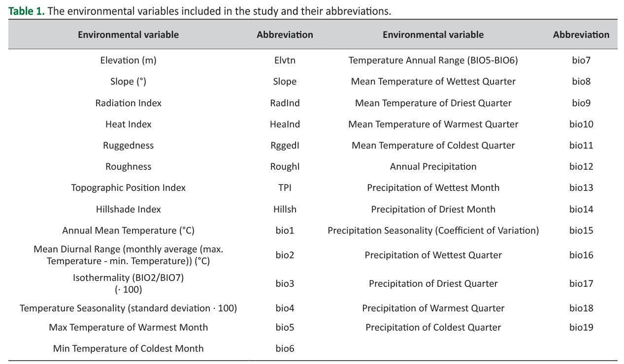Select the 'Topographic Position Index' cell
Image resolution: width=624 pixels, height=364 pixels.
point(128,188)
